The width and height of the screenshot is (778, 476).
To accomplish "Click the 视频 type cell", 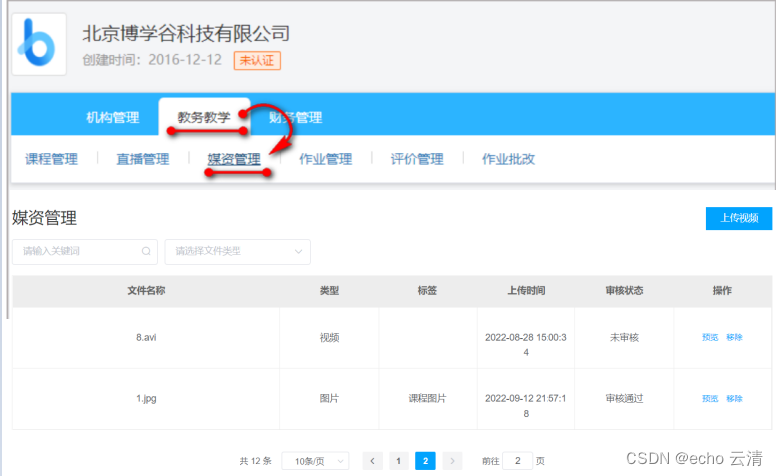I will point(329,338).
